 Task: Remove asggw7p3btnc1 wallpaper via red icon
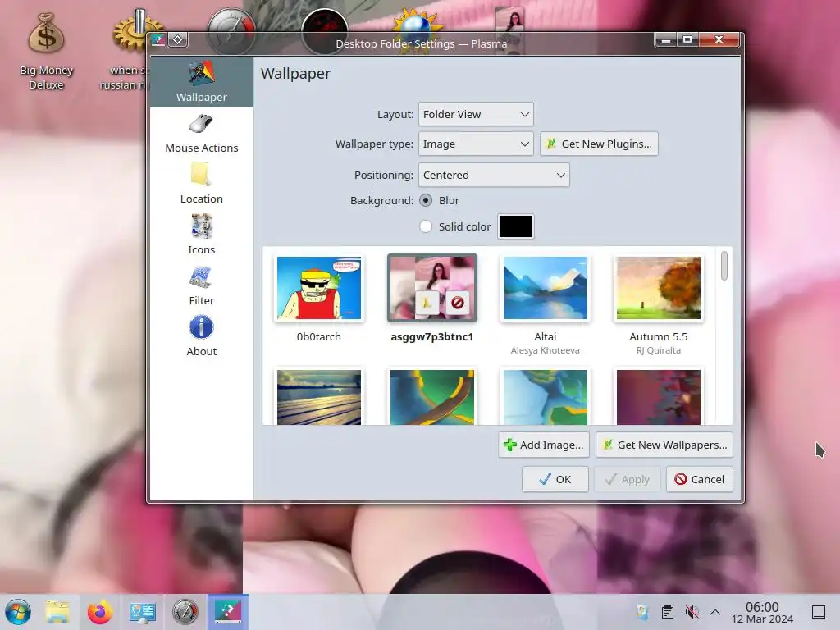tap(457, 303)
